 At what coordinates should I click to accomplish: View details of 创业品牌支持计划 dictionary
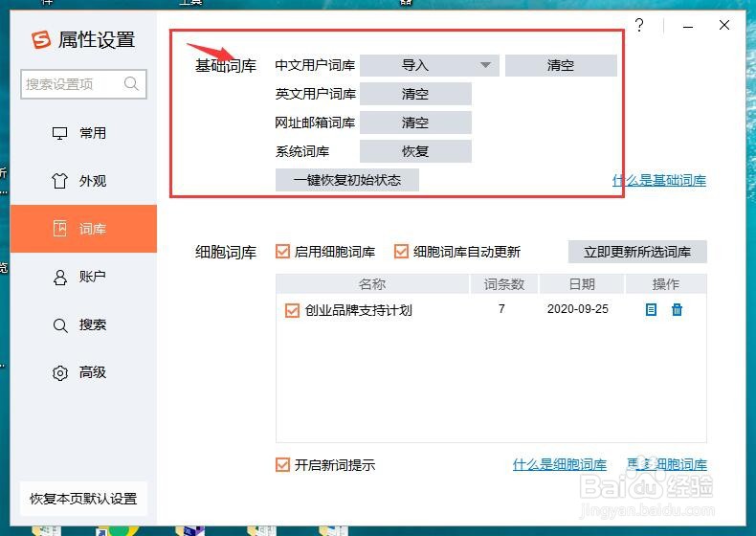click(651, 310)
